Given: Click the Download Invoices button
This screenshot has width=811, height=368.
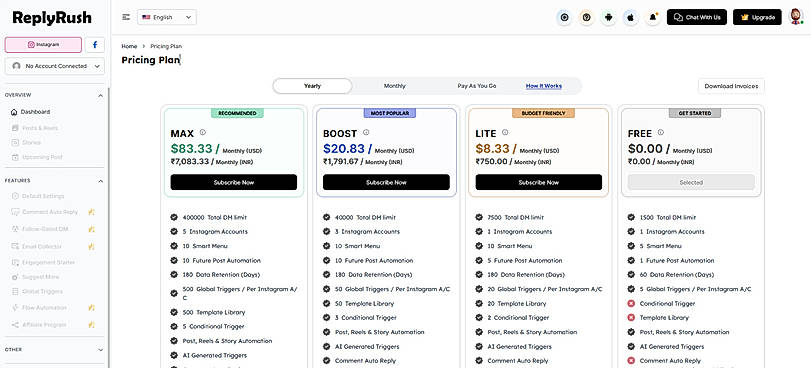Looking at the screenshot, I should (731, 86).
